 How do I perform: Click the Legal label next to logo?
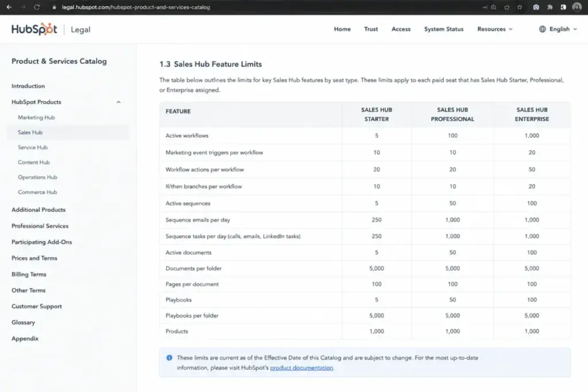tap(80, 30)
